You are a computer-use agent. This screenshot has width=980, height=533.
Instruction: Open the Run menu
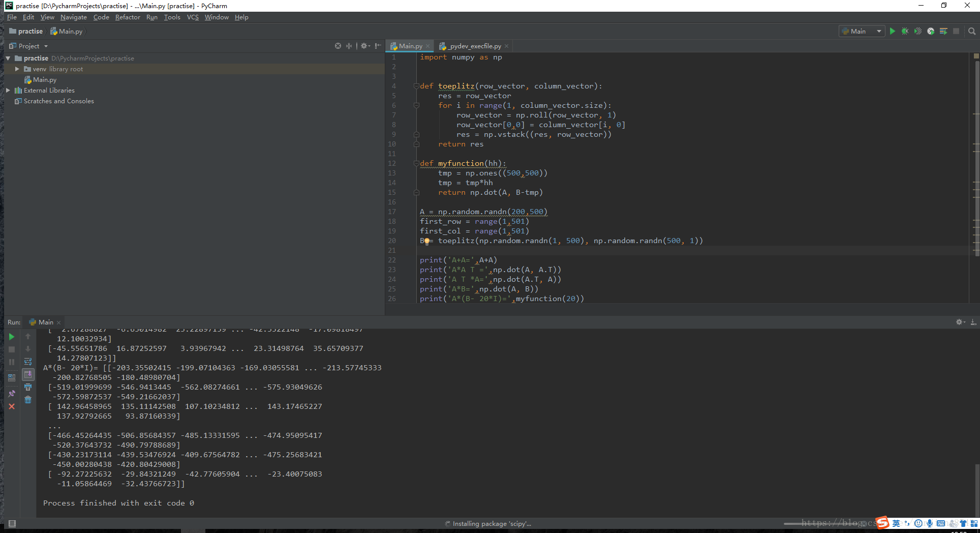click(x=152, y=17)
